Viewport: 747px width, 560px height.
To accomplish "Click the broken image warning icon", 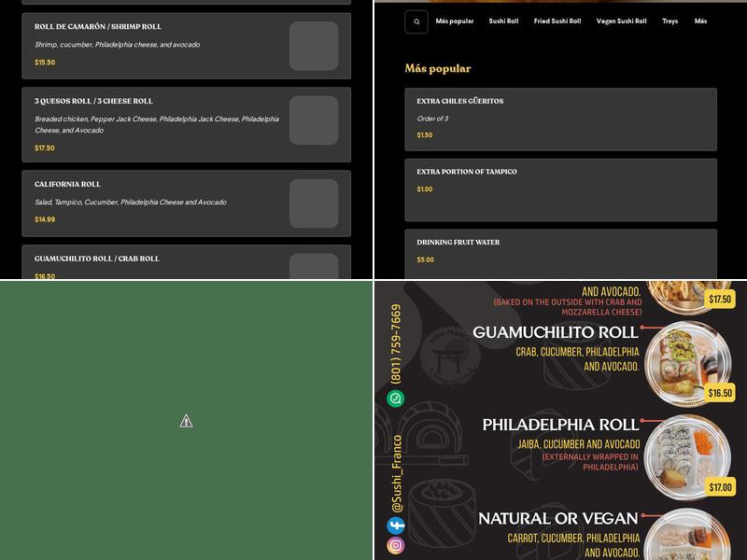I will click(186, 421).
